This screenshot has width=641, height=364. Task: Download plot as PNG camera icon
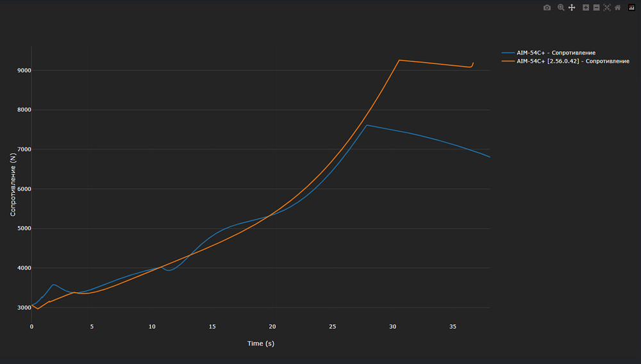547,8
